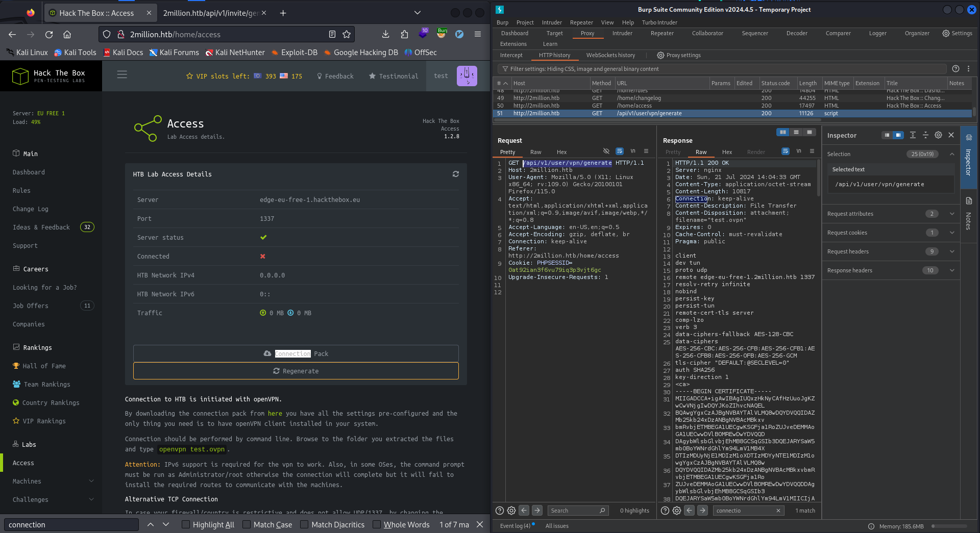Open Inspector settings gear
980x533 pixels.
(938, 135)
